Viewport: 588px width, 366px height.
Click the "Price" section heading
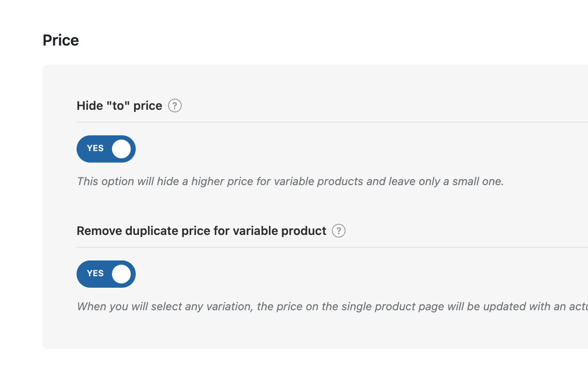click(61, 40)
